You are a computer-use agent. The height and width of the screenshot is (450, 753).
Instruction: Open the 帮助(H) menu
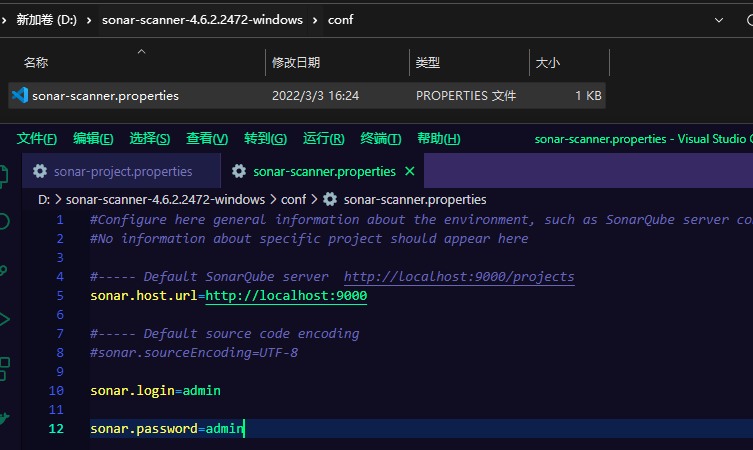pyautogui.click(x=438, y=139)
